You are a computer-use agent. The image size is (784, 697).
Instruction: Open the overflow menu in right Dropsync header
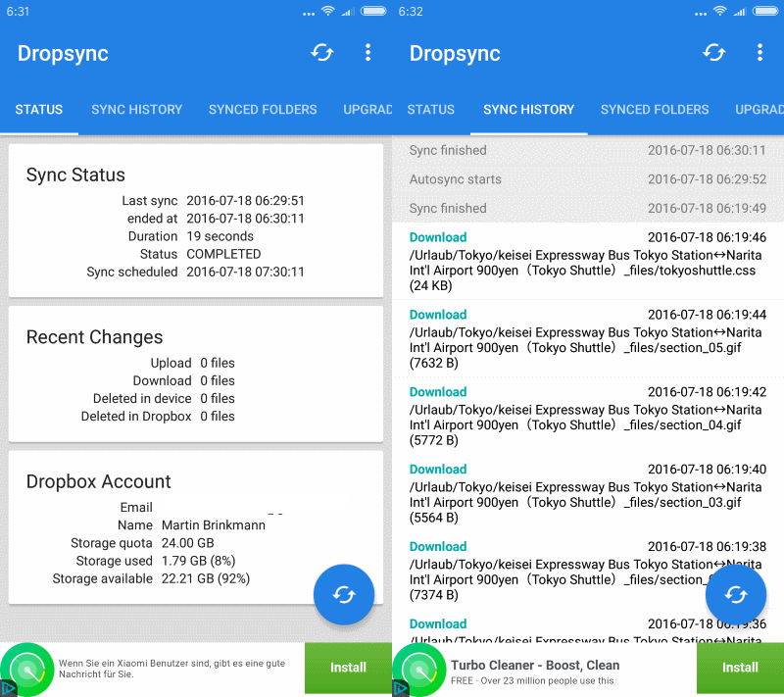click(760, 53)
